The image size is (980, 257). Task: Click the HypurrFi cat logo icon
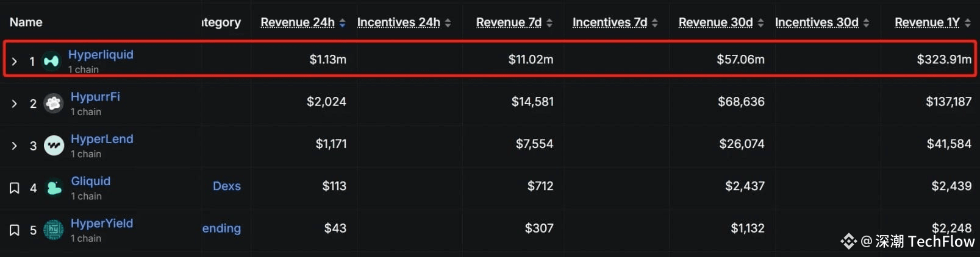[54, 104]
